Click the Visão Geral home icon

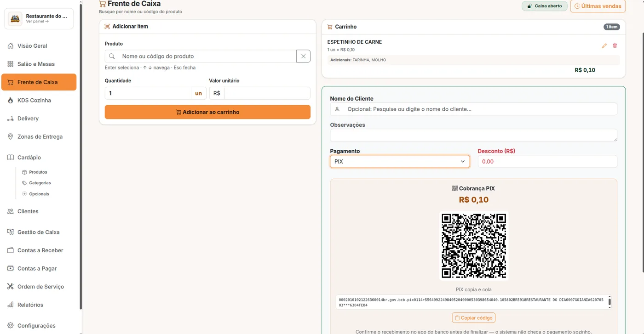click(x=11, y=46)
